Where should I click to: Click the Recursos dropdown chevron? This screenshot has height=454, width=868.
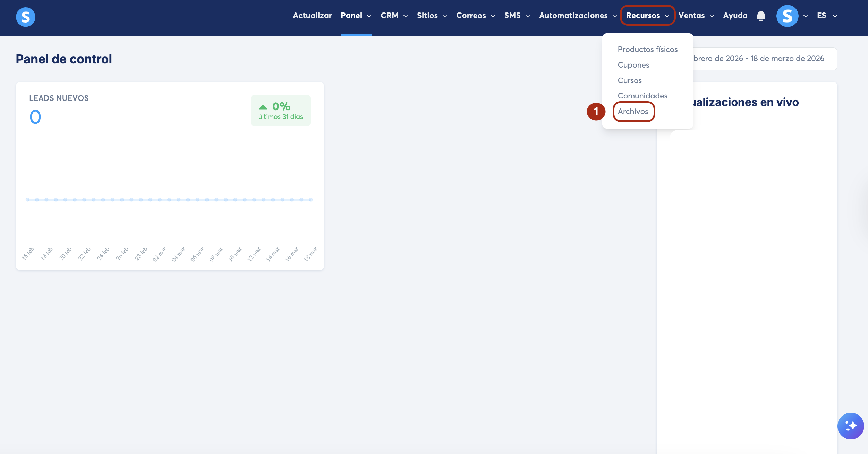point(667,16)
